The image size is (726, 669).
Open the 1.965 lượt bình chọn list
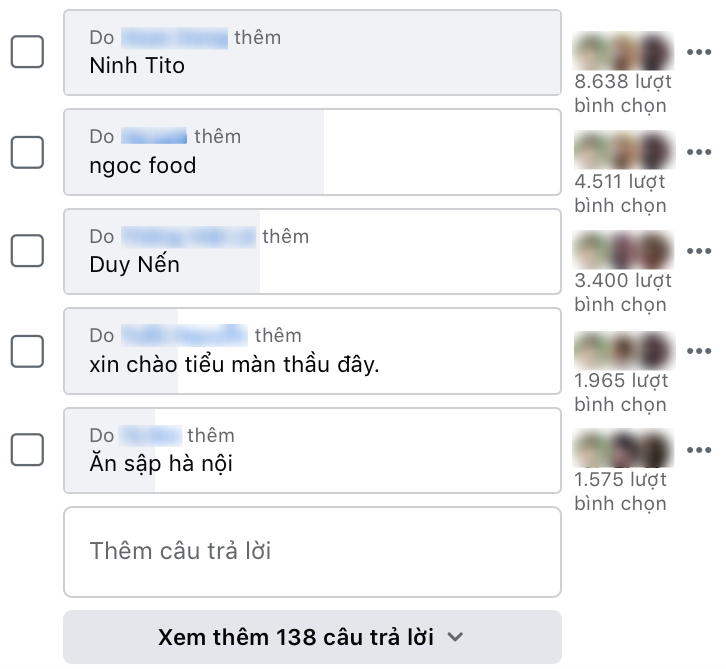click(x=620, y=392)
